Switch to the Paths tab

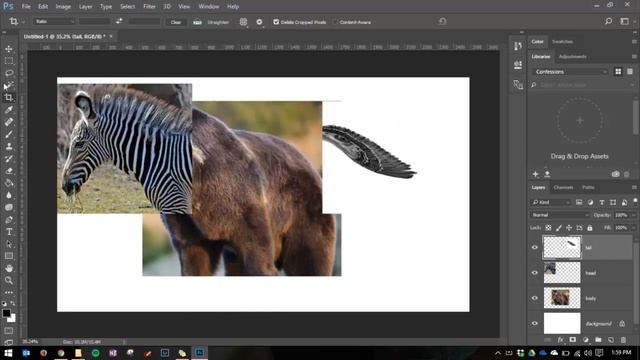pos(588,187)
